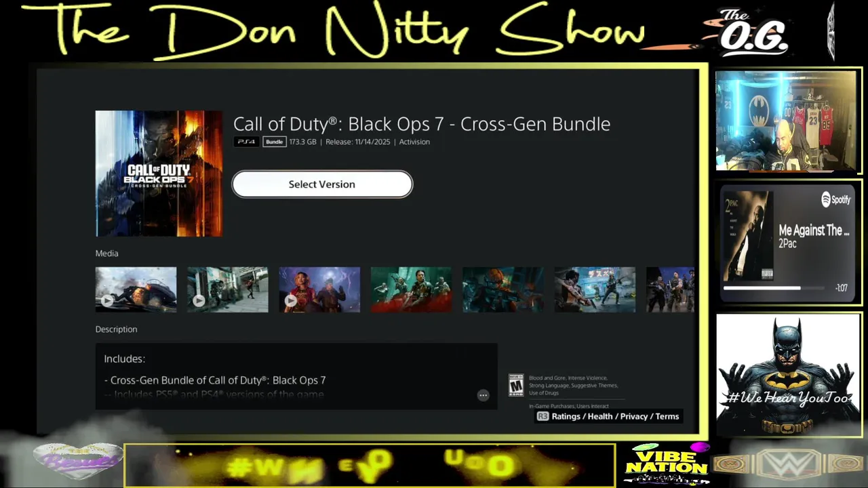Click the PS4 platform badge
The height and width of the screenshot is (488, 868).
[x=246, y=142]
